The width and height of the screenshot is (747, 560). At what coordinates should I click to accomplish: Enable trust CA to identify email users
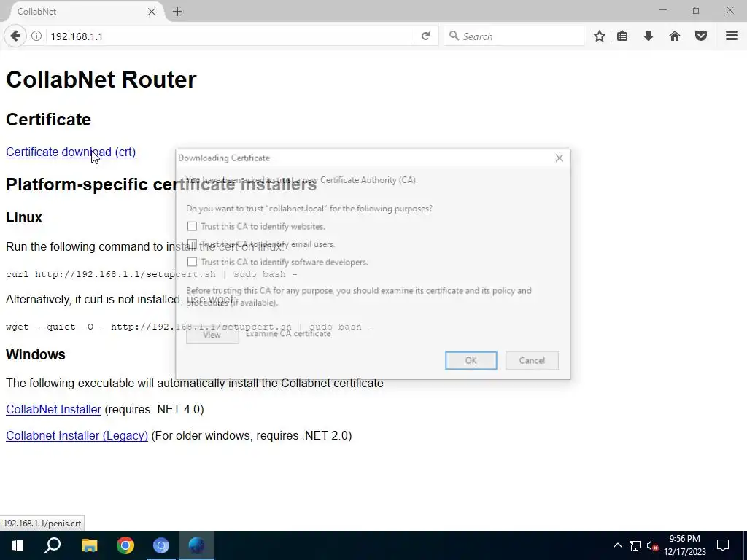pos(192,244)
